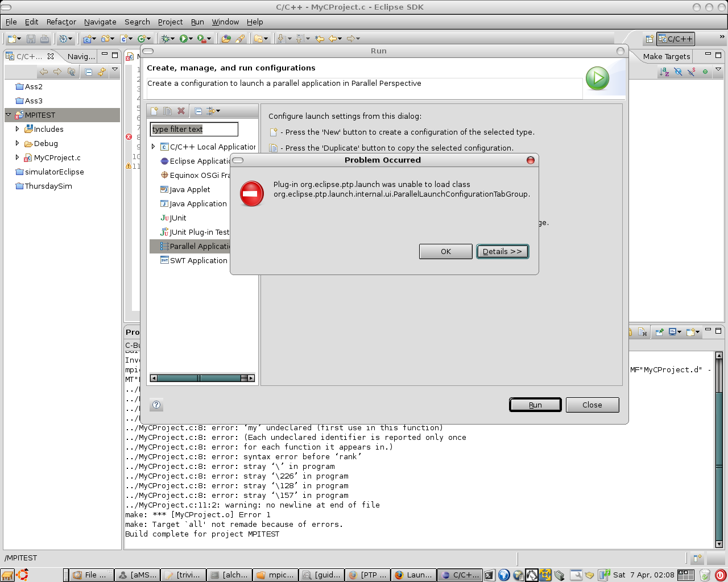Collapse the MPITEST project node
The image size is (728, 582).
[9, 115]
